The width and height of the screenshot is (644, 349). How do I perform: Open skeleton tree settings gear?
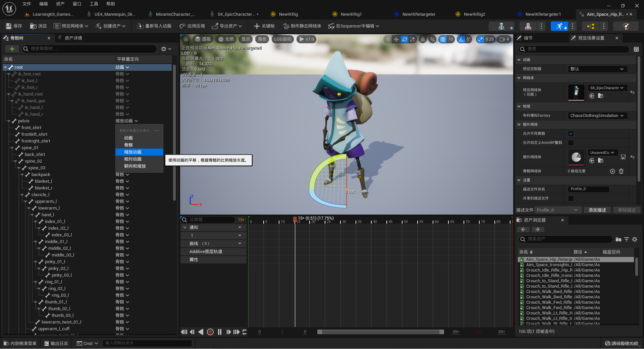[166, 49]
